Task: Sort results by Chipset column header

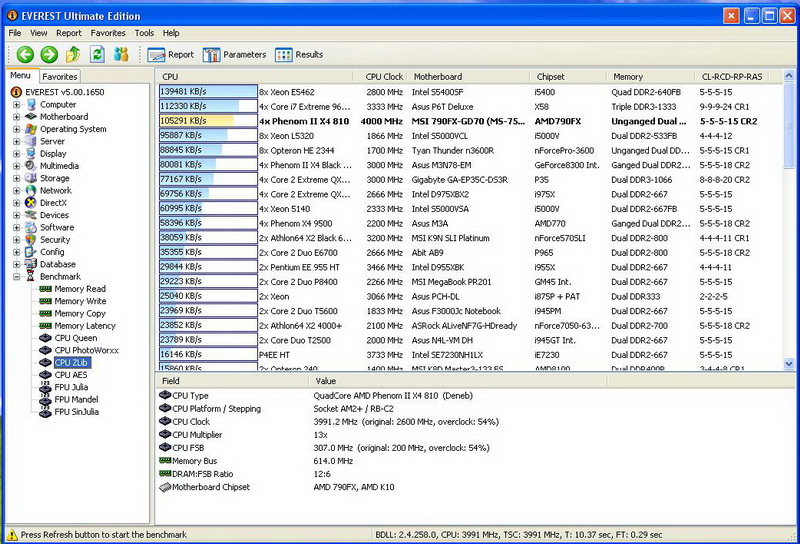Action: pyautogui.click(x=568, y=77)
